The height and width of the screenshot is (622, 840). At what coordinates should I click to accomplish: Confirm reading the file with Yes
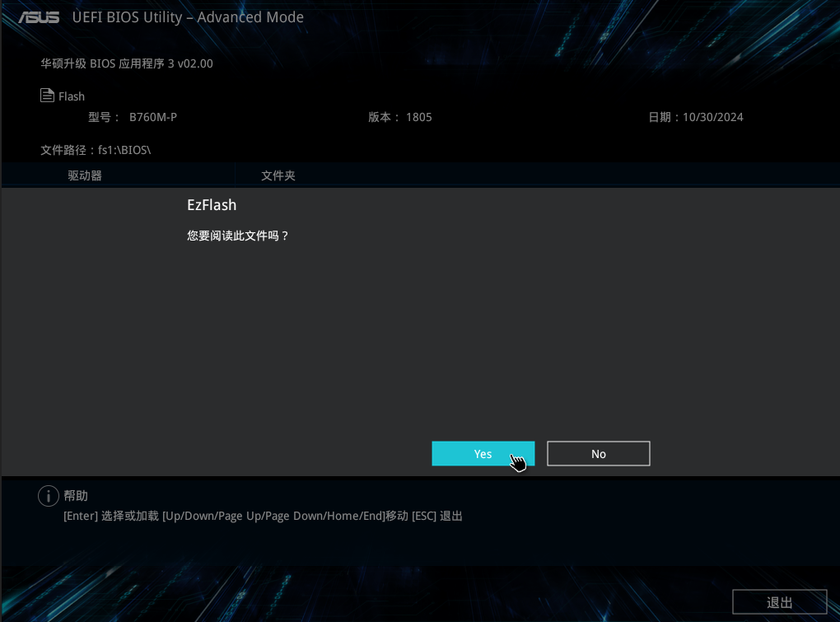tap(483, 454)
